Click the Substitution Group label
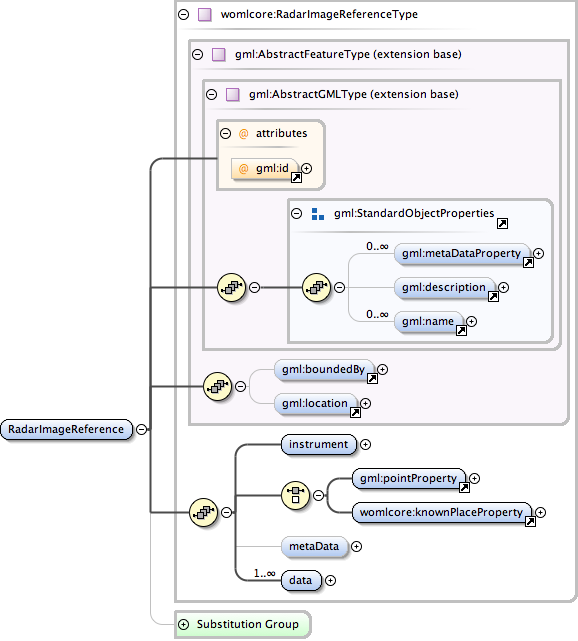The image size is (578, 641). point(248,624)
